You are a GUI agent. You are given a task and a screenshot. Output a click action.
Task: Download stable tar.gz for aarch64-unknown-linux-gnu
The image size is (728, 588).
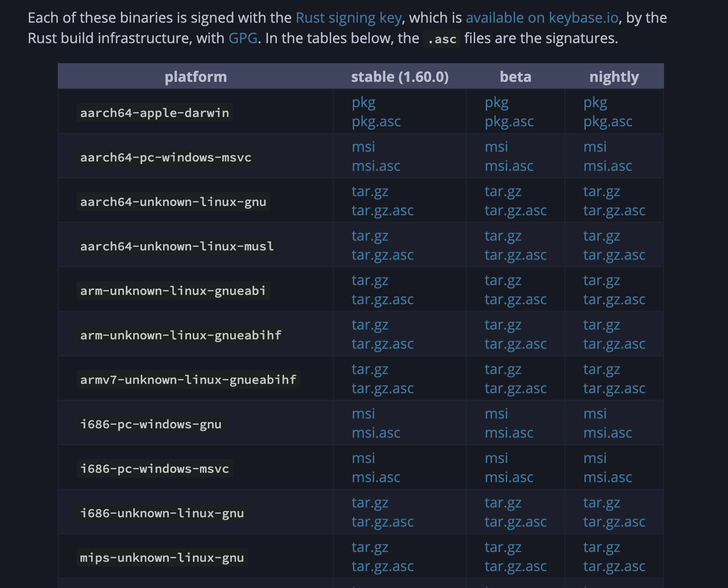pyautogui.click(x=370, y=192)
